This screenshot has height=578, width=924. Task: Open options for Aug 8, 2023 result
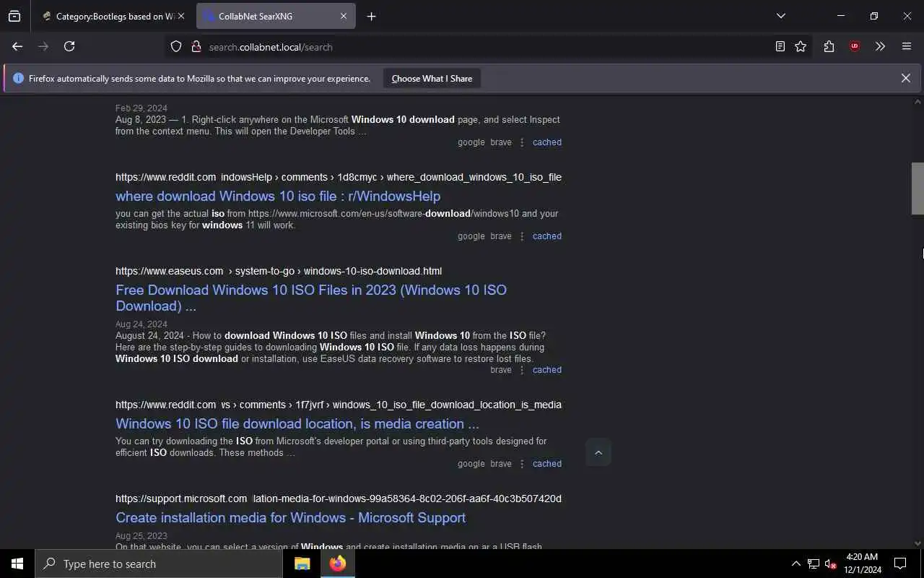[522, 142]
